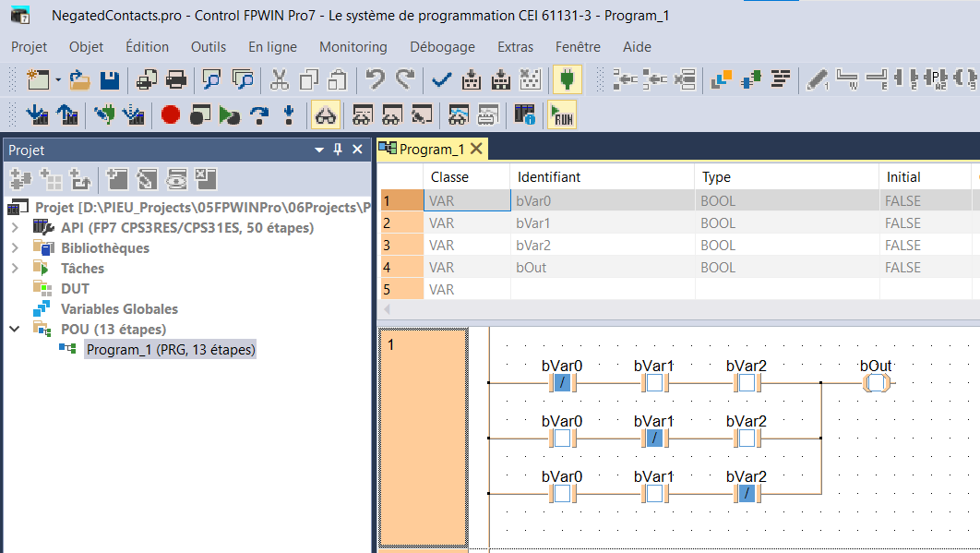Select Variables Globales in project tree
This screenshot has width=980, height=553.
pyautogui.click(x=119, y=309)
